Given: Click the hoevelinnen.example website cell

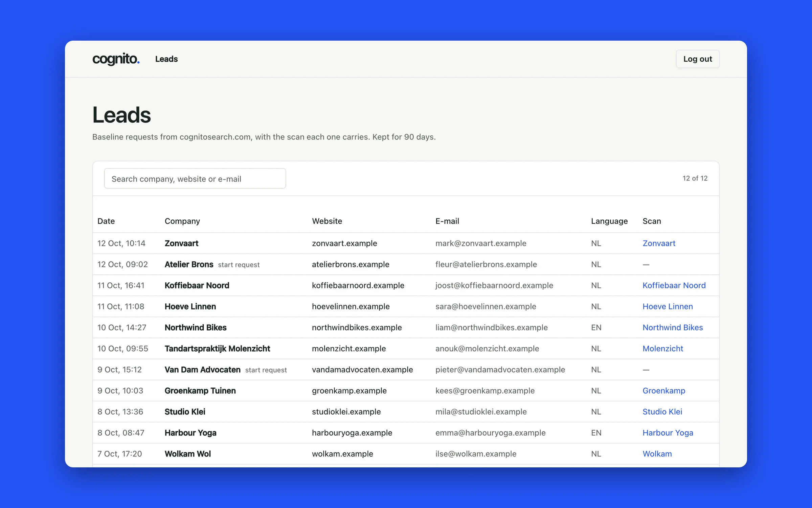Looking at the screenshot, I should [351, 306].
